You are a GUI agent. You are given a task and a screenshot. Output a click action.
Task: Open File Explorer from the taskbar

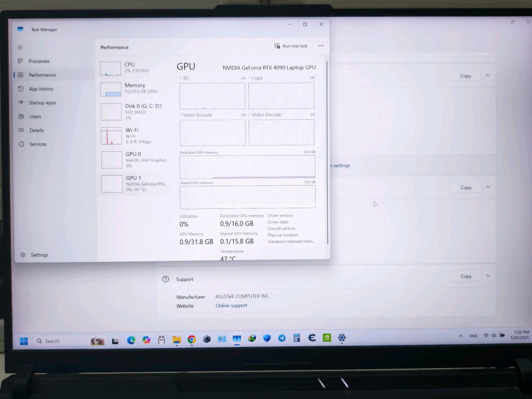point(177,340)
